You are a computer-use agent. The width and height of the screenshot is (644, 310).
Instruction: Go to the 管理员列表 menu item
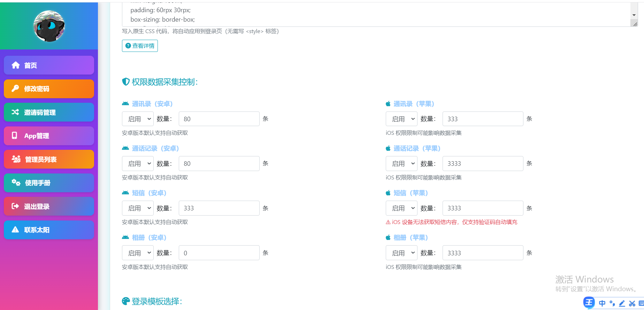coord(49,159)
